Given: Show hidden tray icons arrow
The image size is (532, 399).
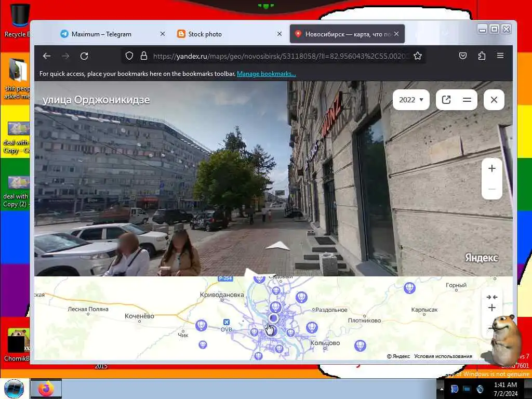Looking at the screenshot, I should [x=442, y=389].
